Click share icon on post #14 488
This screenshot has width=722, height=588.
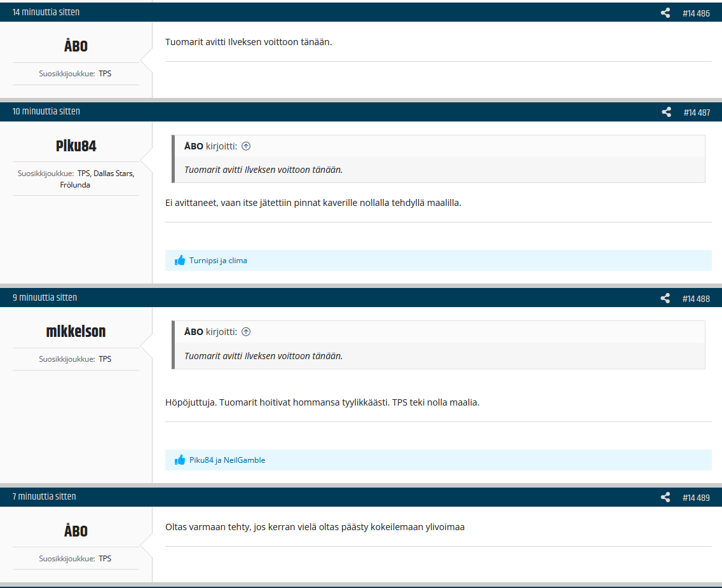click(665, 298)
